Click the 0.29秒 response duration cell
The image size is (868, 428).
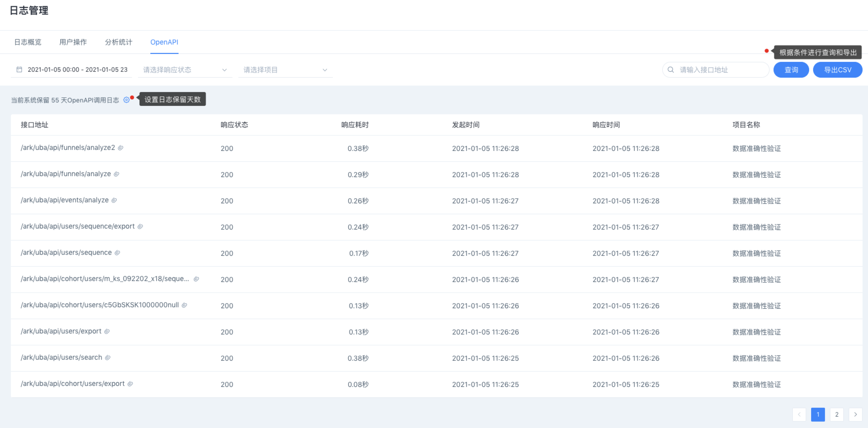358,175
